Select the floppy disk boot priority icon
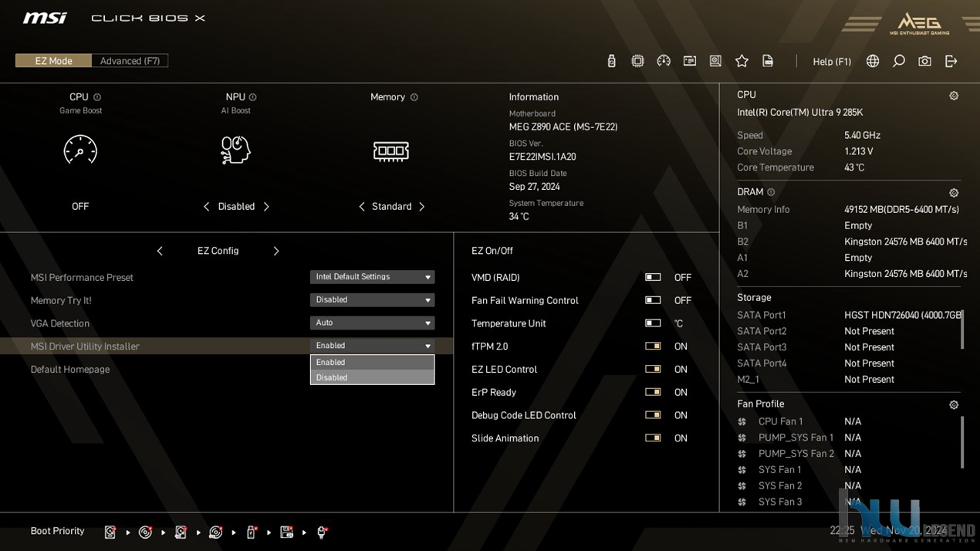 click(x=286, y=532)
